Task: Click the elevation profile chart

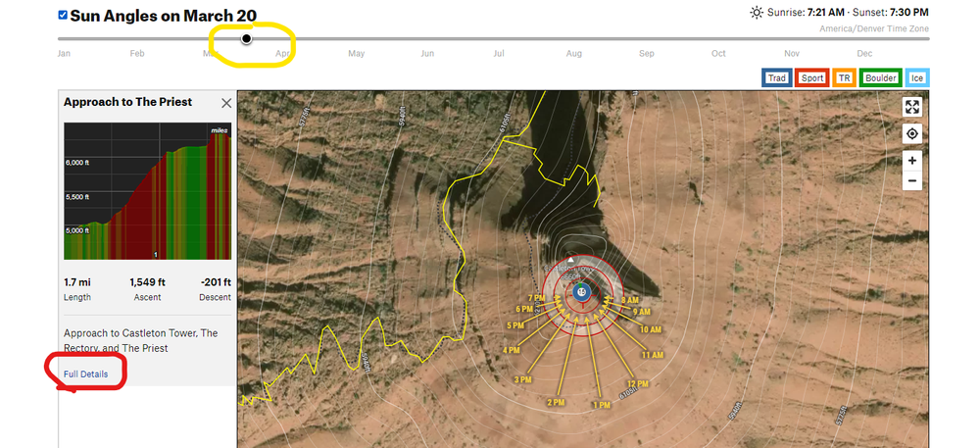Action: click(x=148, y=190)
